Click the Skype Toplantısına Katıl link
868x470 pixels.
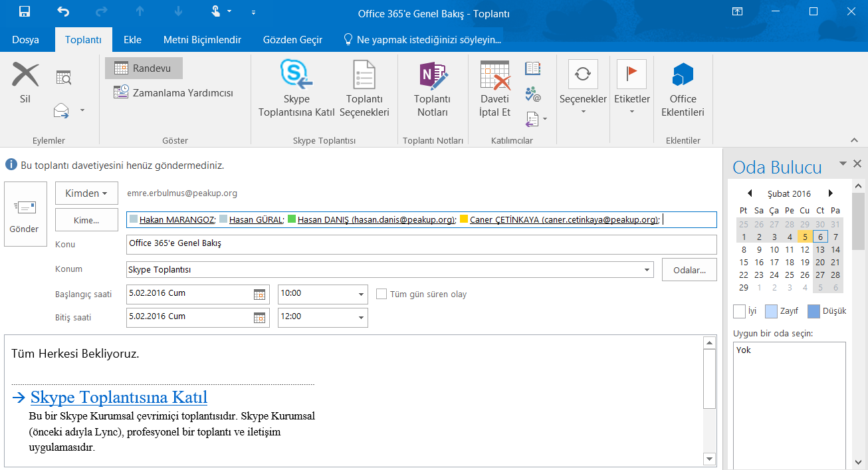(x=119, y=398)
